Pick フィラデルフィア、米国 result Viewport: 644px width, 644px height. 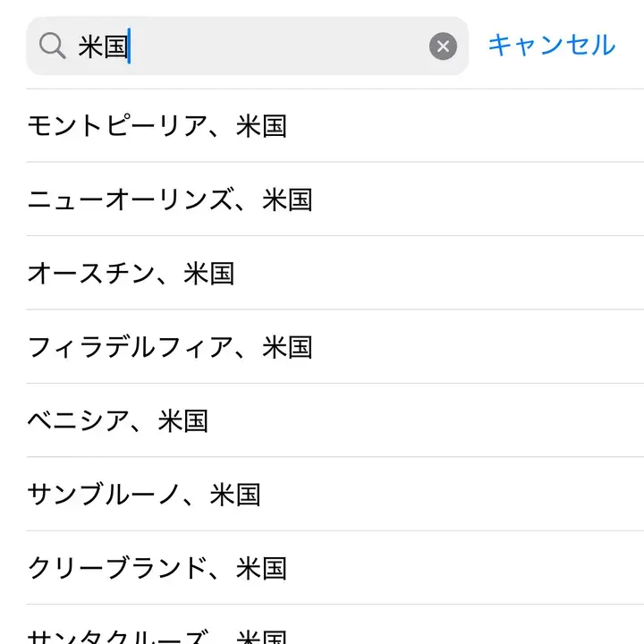[170, 347]
